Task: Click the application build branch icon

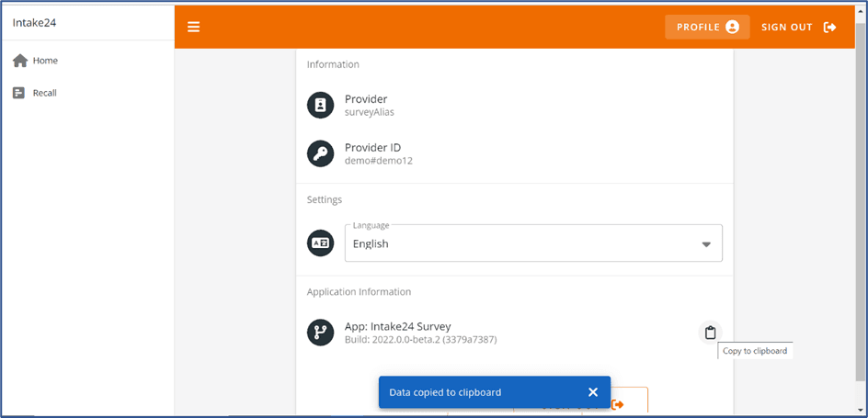Action: (x=321, y=333)
